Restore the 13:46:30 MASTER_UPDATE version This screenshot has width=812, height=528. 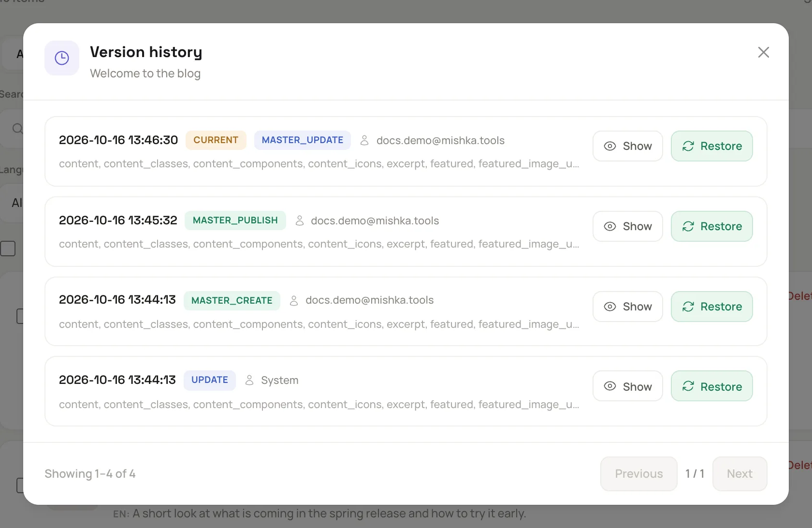click(712, 146)
